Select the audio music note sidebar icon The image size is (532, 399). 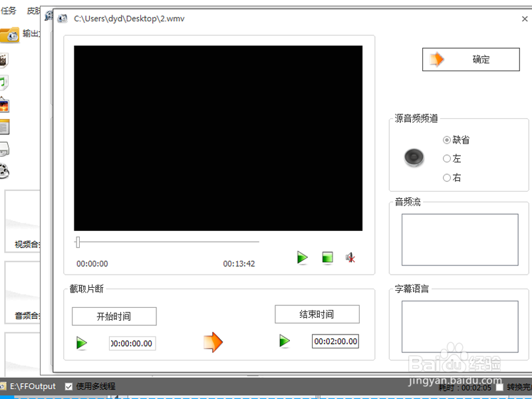(3, 82)
